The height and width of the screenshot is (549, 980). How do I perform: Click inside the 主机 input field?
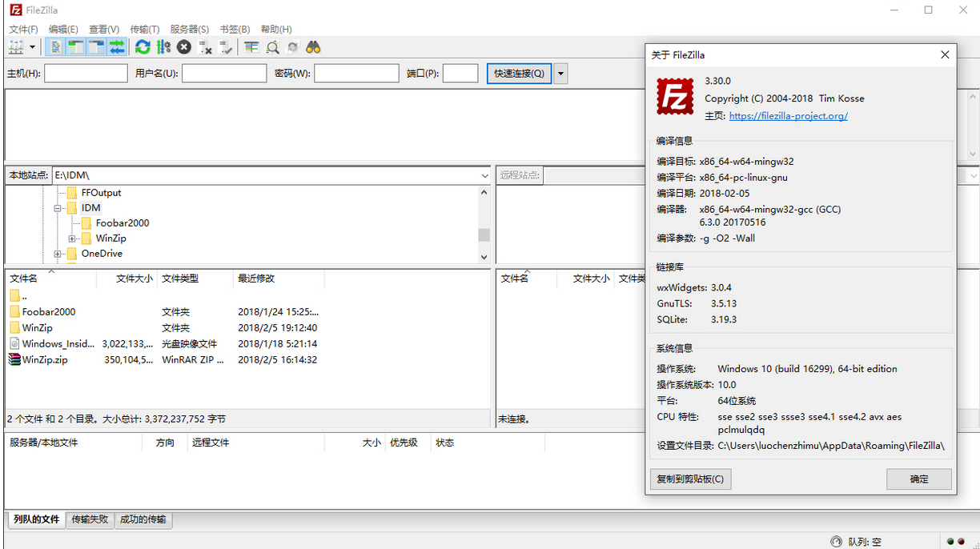click(86, 73)
